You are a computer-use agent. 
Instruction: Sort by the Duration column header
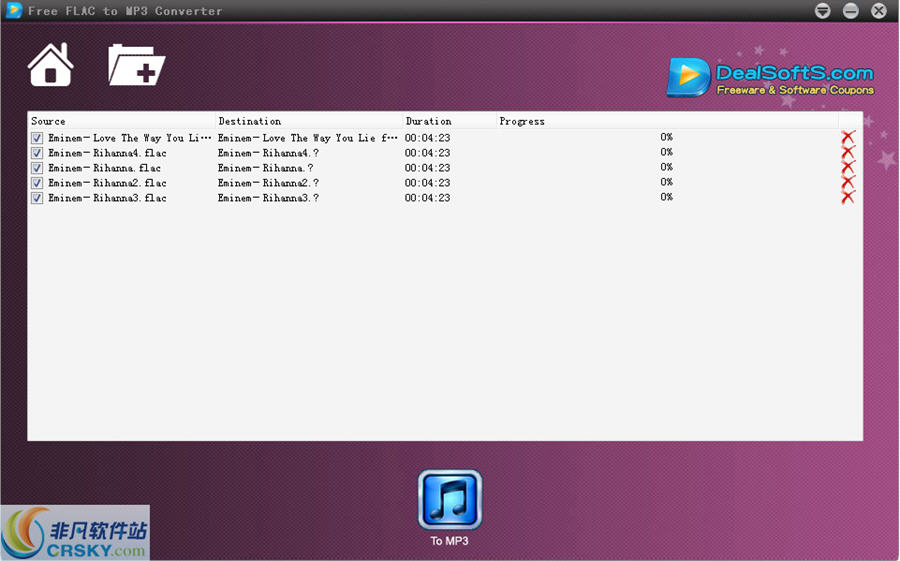449,121
